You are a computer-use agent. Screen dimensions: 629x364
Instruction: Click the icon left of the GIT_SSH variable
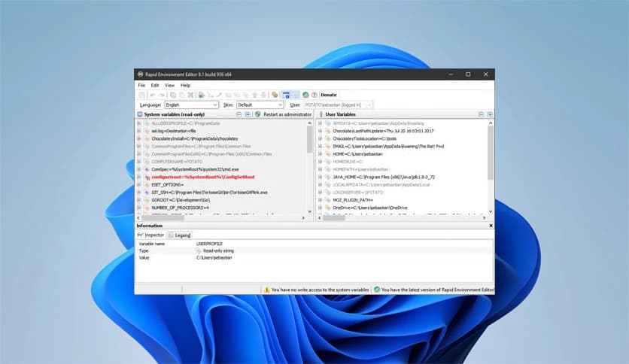[x=147, y=193]
